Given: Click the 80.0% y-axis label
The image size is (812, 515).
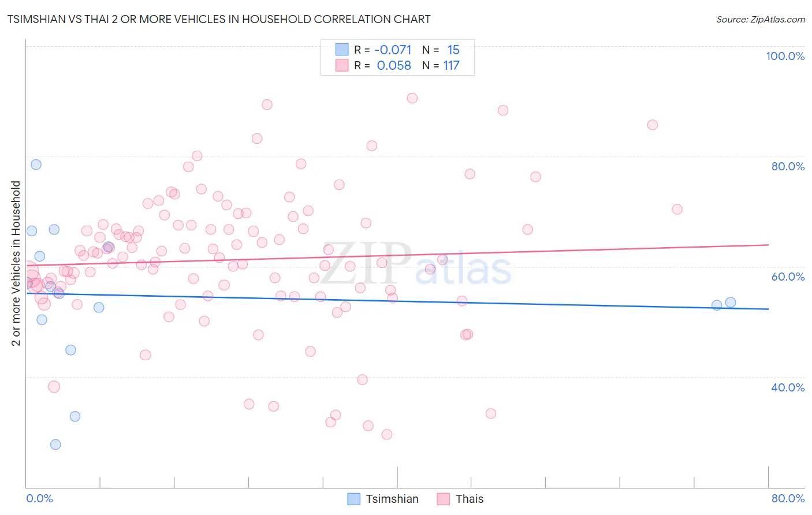Looking at the screenshot, I should [x=788, y=166].
